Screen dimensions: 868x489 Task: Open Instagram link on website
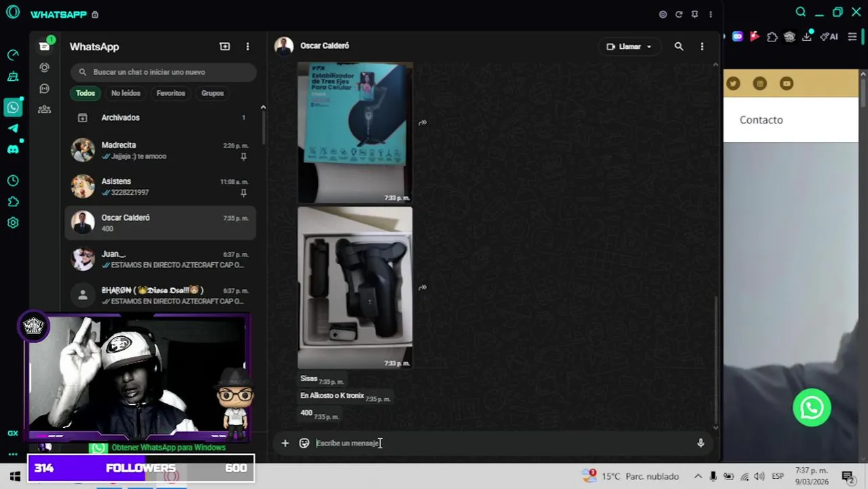[760, 84]
